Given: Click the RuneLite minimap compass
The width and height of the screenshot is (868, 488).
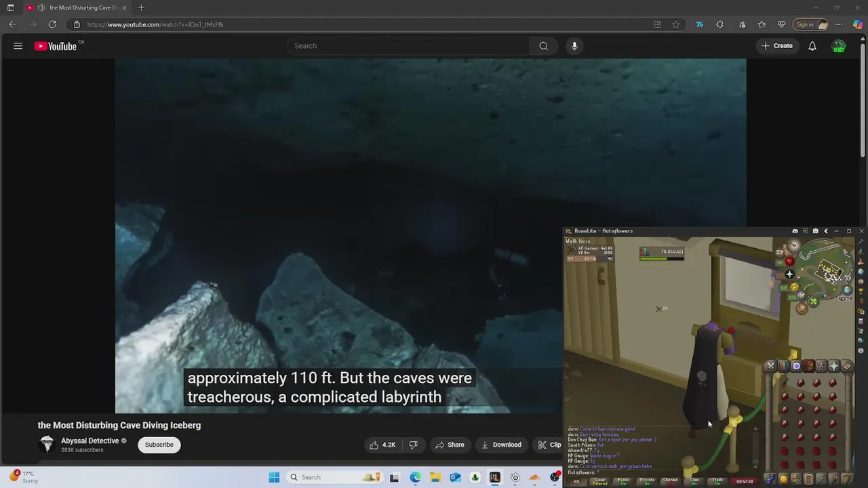Looking at the screenshot, I should 794,245.
